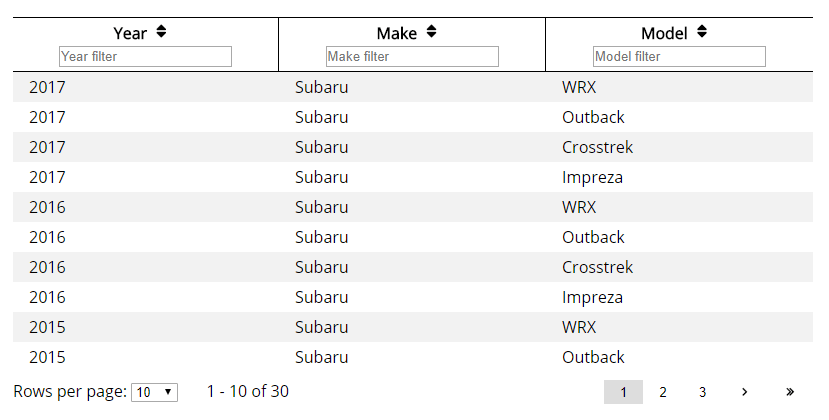
Task: Open the Rows per page dropdown
Action: pos(154,392)
